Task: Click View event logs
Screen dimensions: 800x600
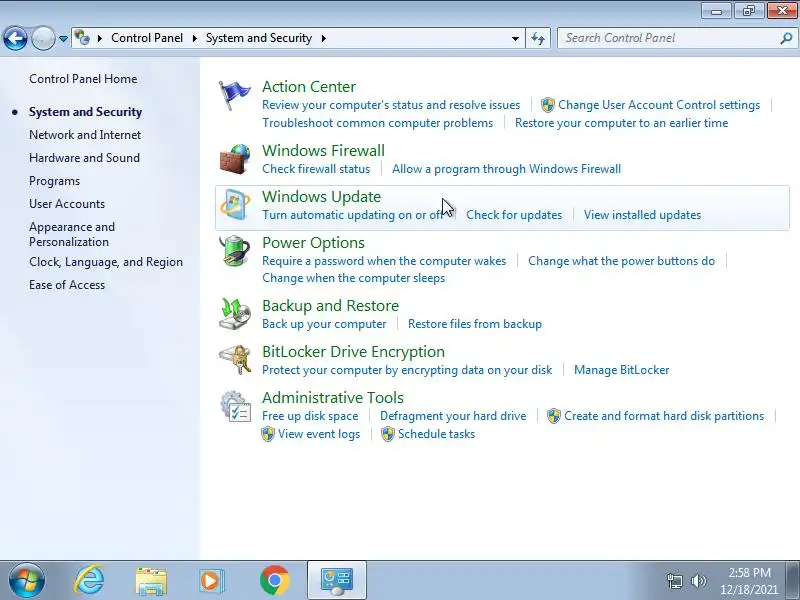Action: [319, 434]
